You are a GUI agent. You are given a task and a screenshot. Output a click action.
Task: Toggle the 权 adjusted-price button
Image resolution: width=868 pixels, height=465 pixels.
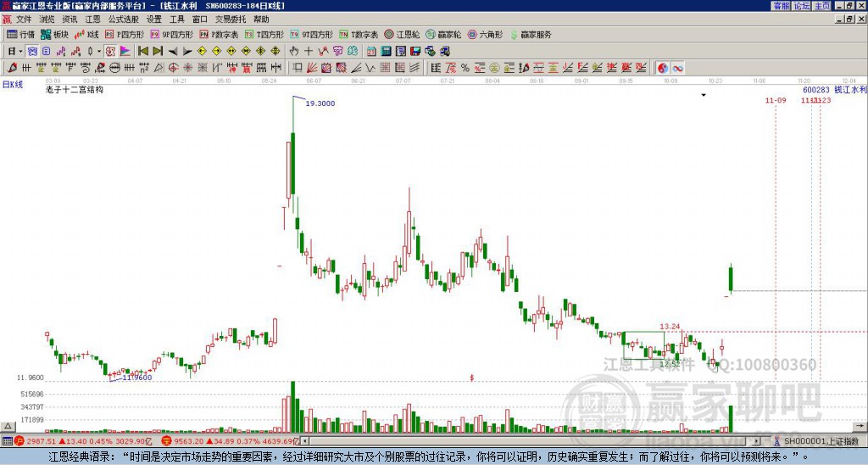pos(110,51)
